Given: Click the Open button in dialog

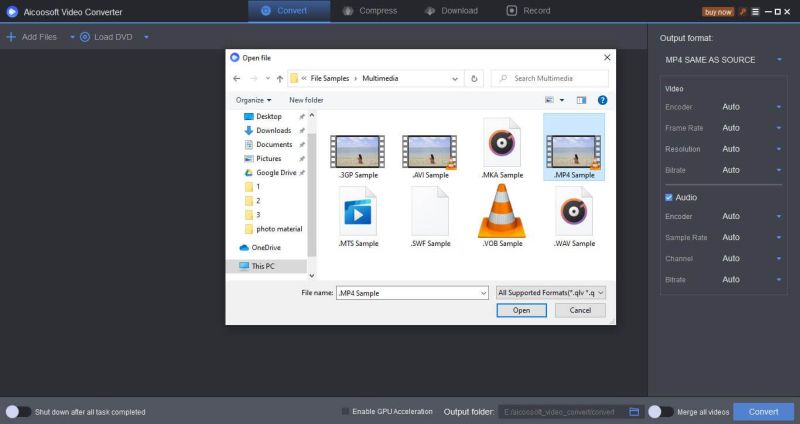Looking at the screenshot, I should point(521,310).
